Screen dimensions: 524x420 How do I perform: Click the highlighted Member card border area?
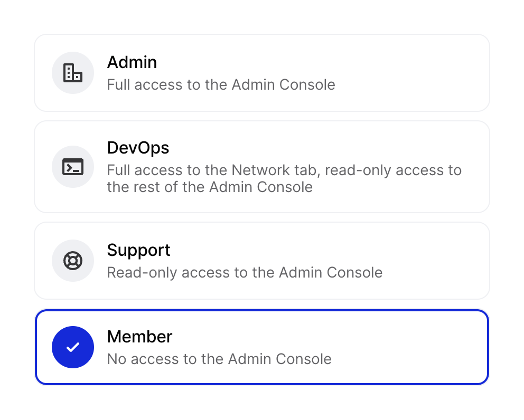[262, 313]
